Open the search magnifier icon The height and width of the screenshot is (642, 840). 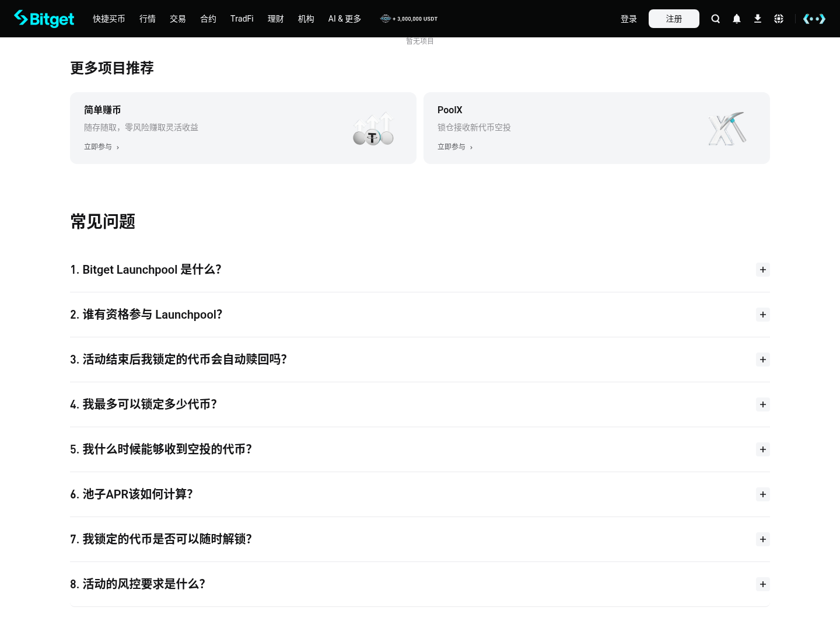tap(716, 19)
